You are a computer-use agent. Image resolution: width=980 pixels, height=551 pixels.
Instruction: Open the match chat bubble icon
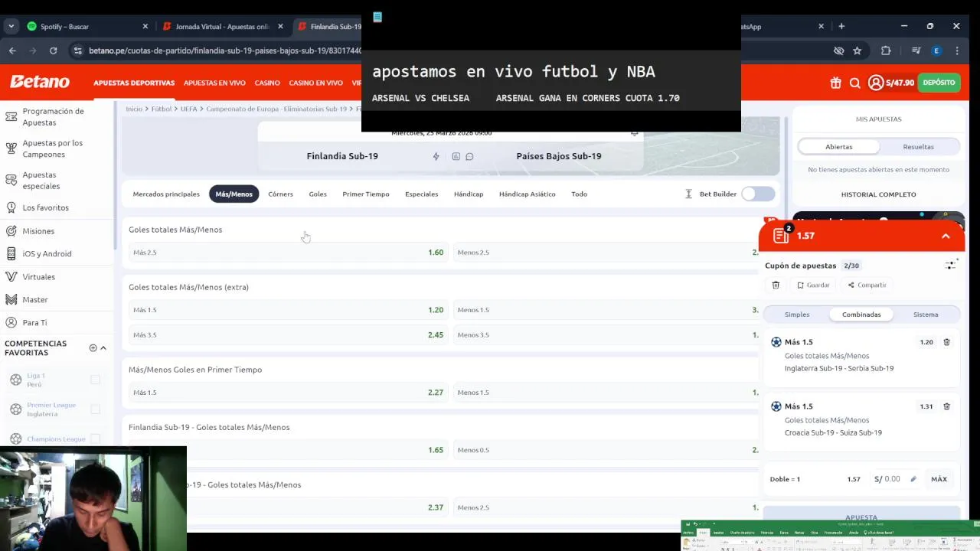click(469, 156)
